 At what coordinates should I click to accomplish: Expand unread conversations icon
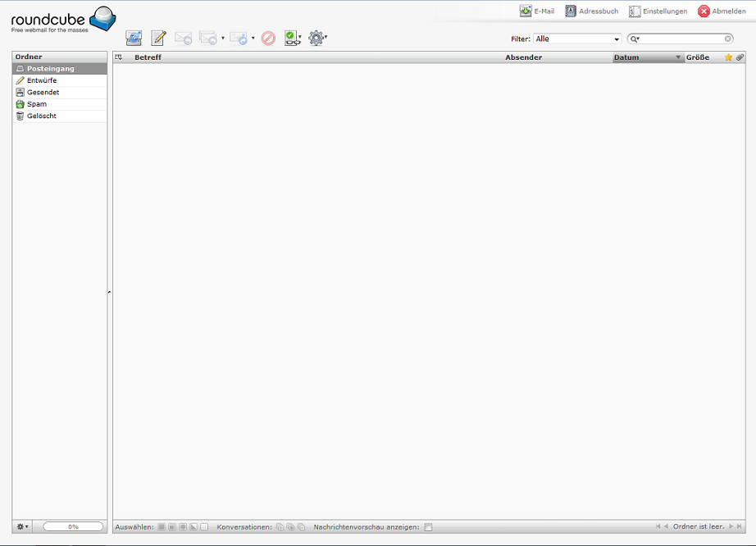point(290,527)
